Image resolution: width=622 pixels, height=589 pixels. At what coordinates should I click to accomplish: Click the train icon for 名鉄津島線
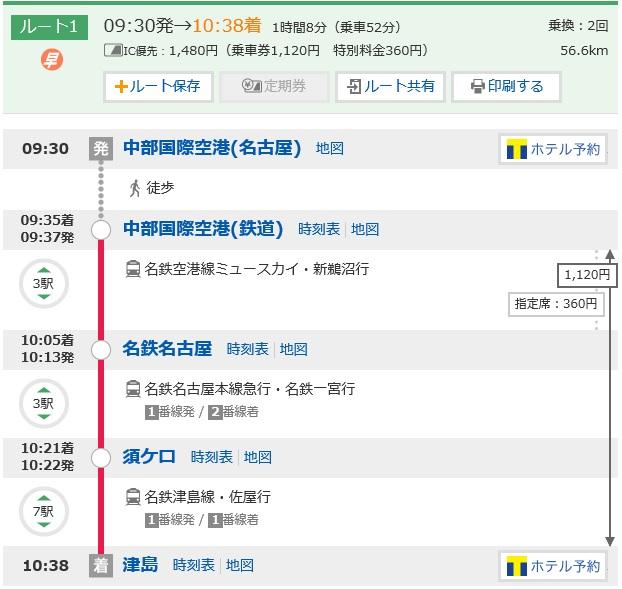point(133,497)
